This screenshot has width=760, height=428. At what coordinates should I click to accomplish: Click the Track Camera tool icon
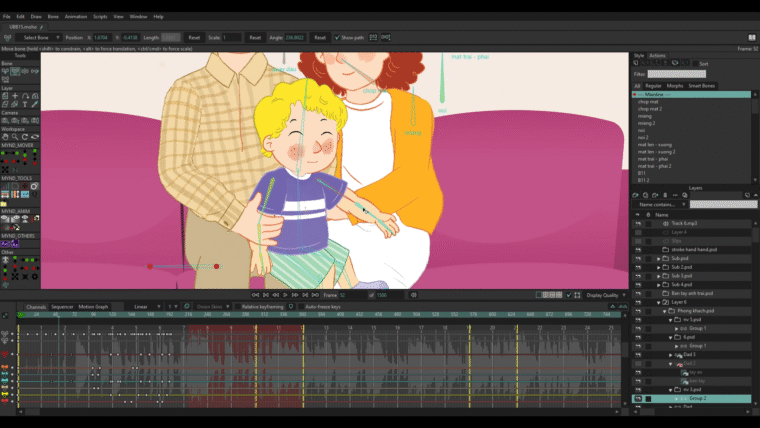[5, 121]
